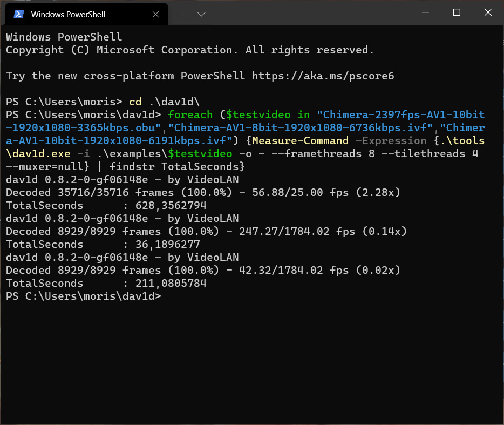Click the 56.88/25.00 fps output text
504x425 pixels.
tap(300, 192)
